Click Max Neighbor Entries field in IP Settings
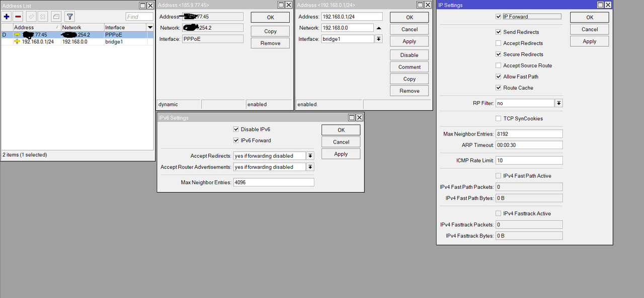The image size is (644, 298). click(529, 134)
